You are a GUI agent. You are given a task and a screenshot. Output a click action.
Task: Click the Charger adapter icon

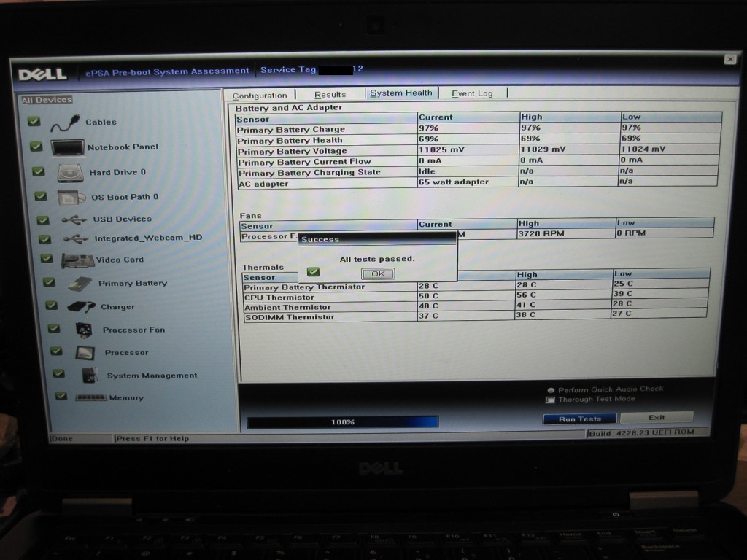tap(82, 307)
